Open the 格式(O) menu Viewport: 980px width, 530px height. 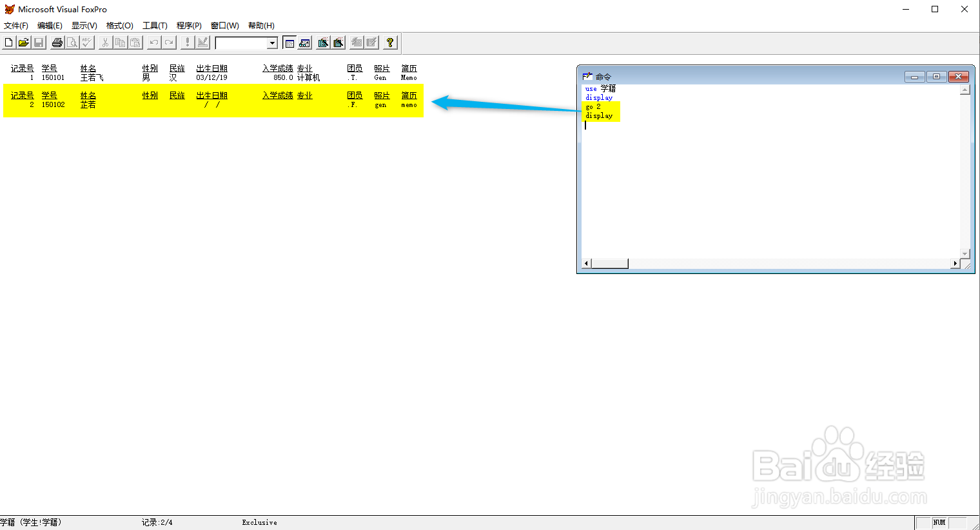click(x=120, y=26)
